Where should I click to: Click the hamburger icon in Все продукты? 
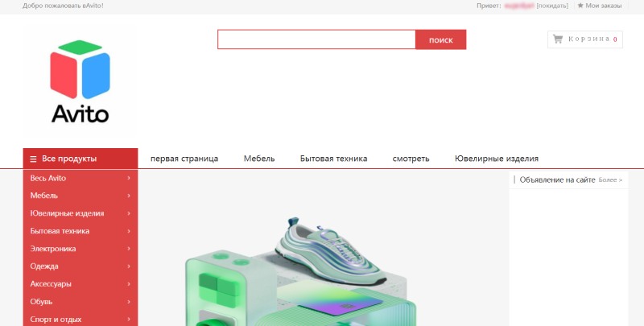click(x=33, y=159)
